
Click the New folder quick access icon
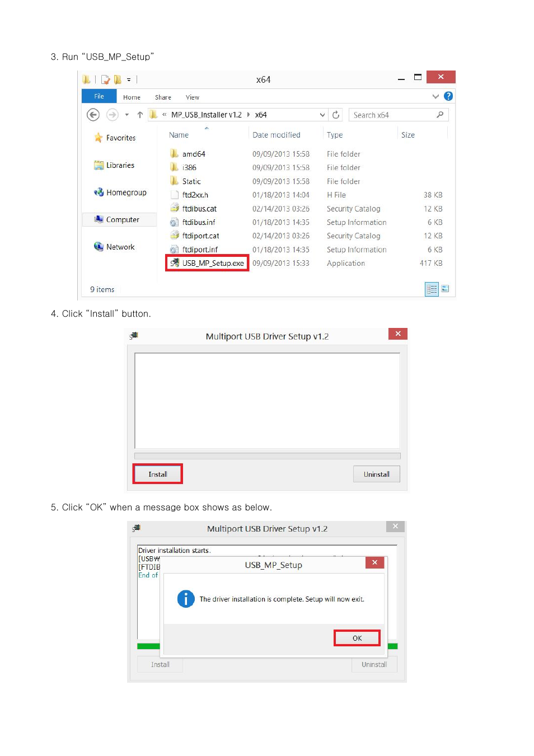click(118, 79)
